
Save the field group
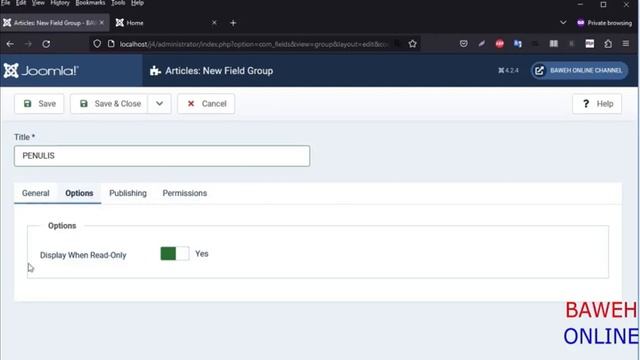coord(39,104)
